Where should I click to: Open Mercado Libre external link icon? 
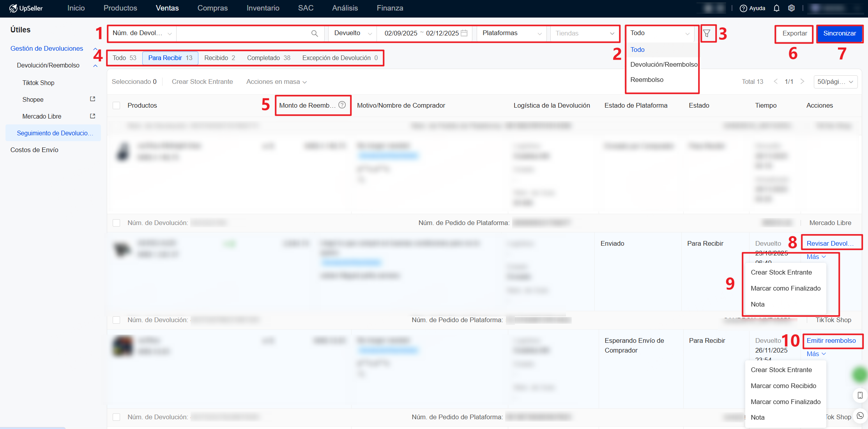coord(93,116)
